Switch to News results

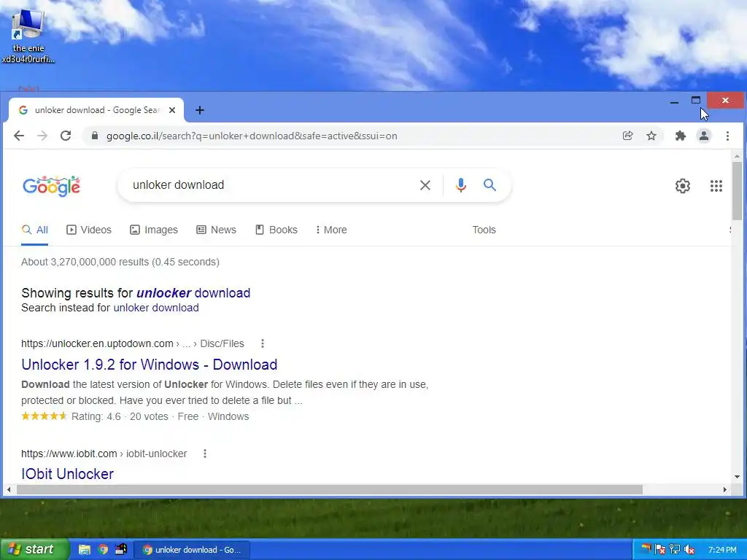pyautogui.click(x=216, y=230)
